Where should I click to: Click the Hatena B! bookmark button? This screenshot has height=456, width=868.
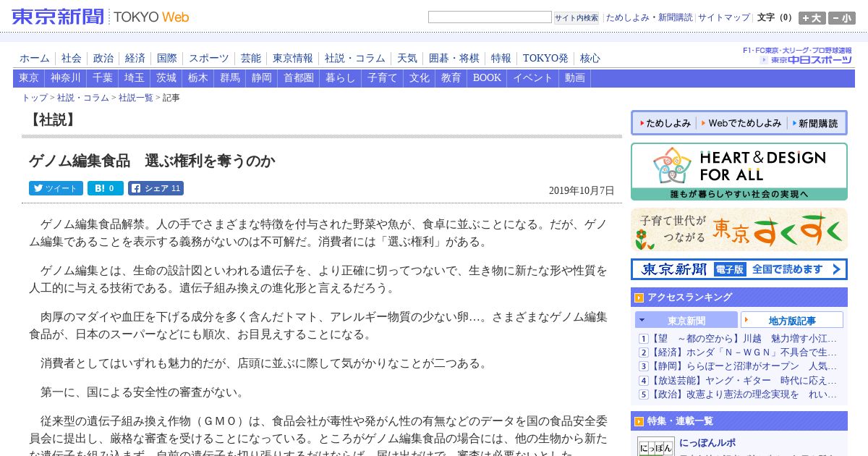(x=106, y=188)
